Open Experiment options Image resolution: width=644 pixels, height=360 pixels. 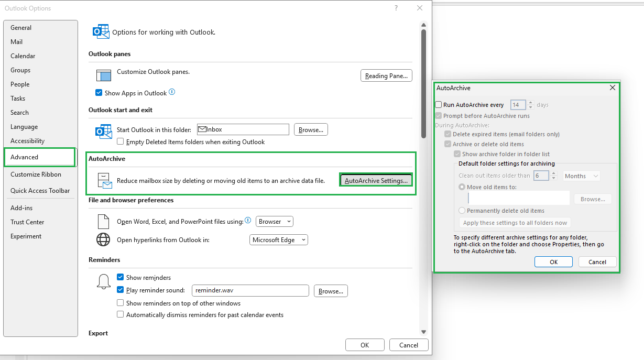click(x=40, y=236)
